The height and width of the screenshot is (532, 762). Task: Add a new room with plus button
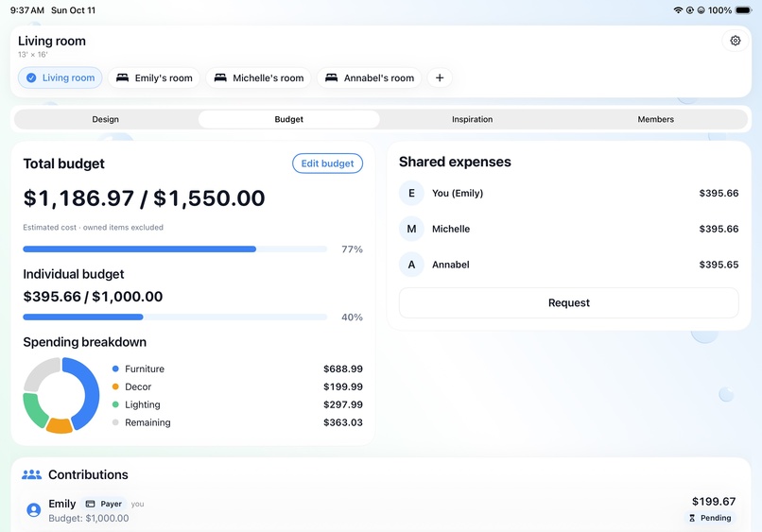coord(440,77)
